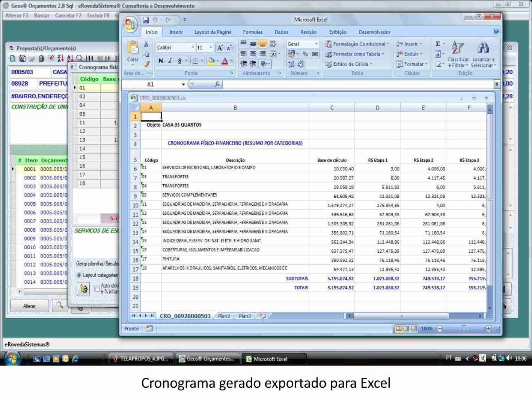Open the Dados ribbon tab

tap(282, 32)
